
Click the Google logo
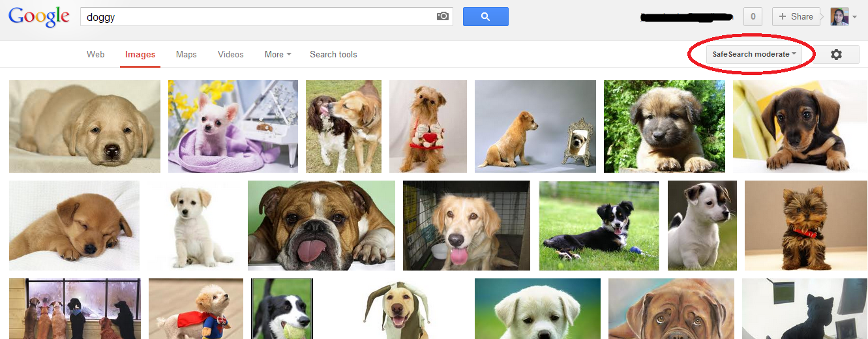coord(39,17)
